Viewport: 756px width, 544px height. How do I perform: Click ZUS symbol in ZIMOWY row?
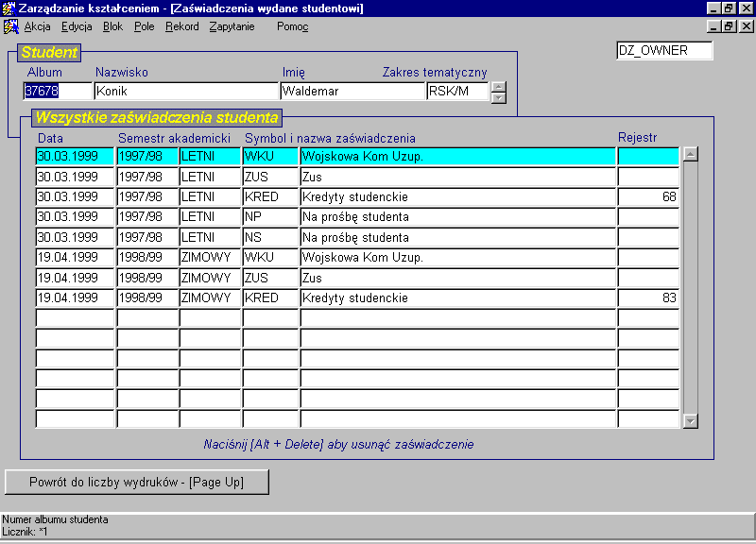point(270,278)
